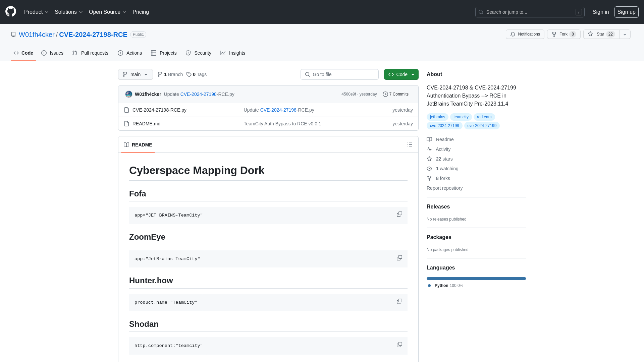Open the 4560e9f commit hash
This screenshot has height=362, width=644.
tap(348, 94)
